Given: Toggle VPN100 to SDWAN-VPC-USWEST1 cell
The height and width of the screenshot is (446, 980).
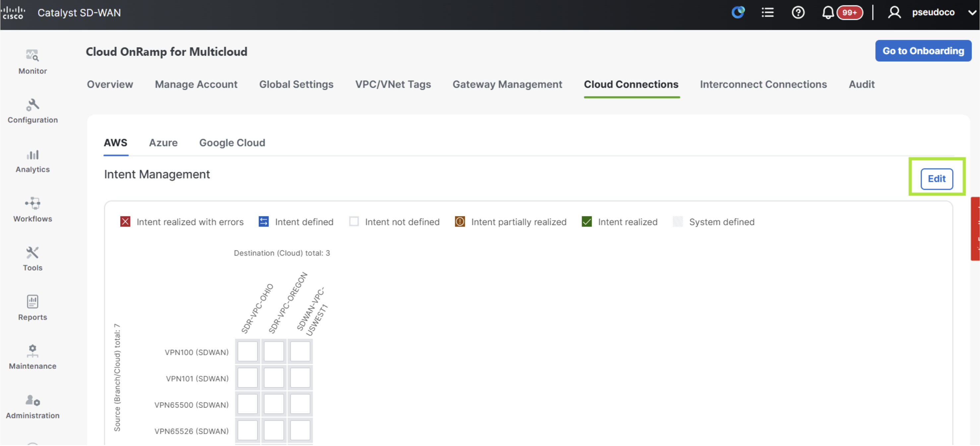Looking at the screenshot, I should pyautogui.click(x=300, y=352).
